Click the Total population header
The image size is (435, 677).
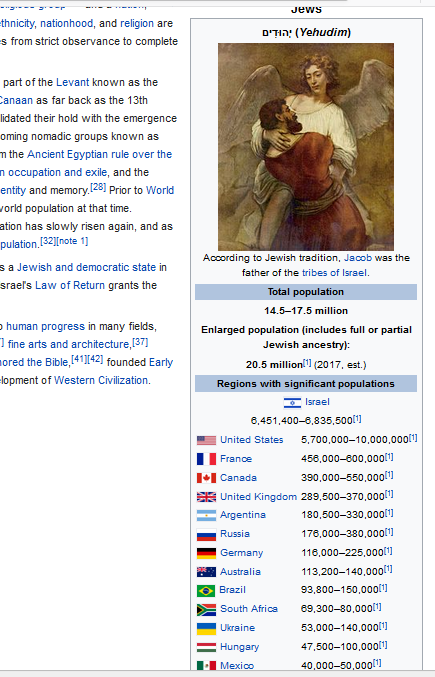pyautogui.click(x=306, y=292)
